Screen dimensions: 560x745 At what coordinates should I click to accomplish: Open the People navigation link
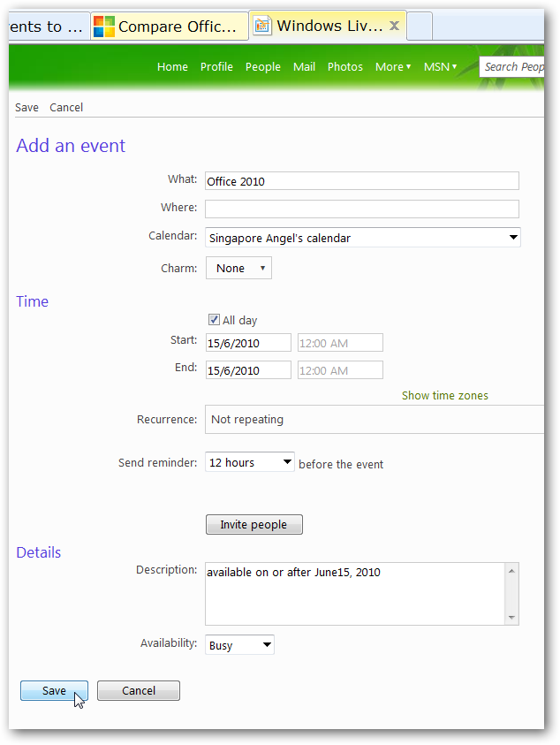tap(262, 67)
